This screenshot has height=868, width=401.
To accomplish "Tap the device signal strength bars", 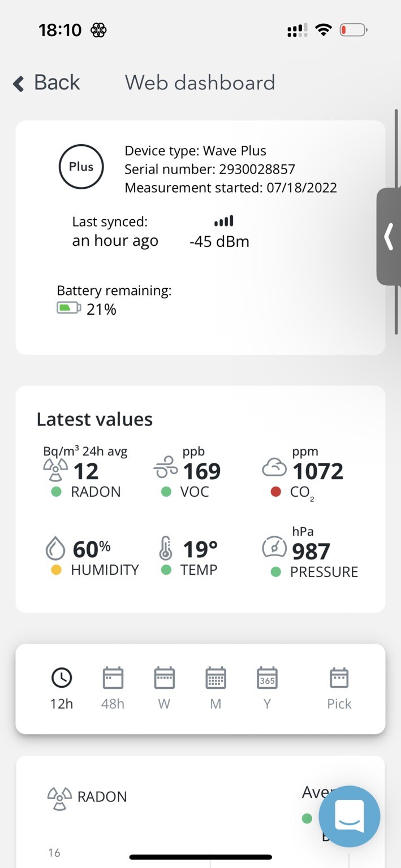I will pyautogui.click(x=223, y=221).
